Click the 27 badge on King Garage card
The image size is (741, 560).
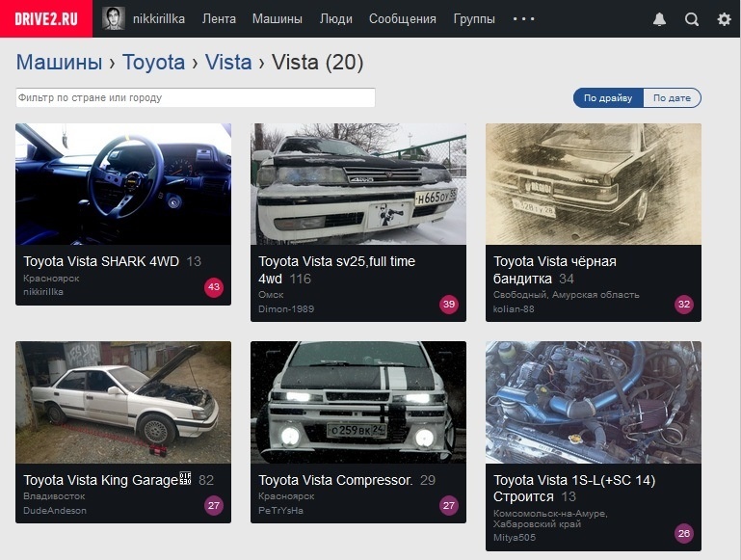214,506
